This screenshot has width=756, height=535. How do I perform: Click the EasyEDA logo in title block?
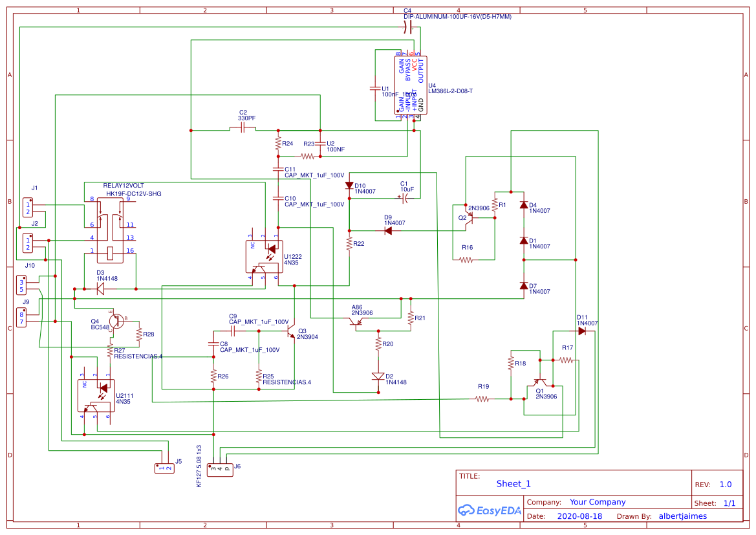490,510
